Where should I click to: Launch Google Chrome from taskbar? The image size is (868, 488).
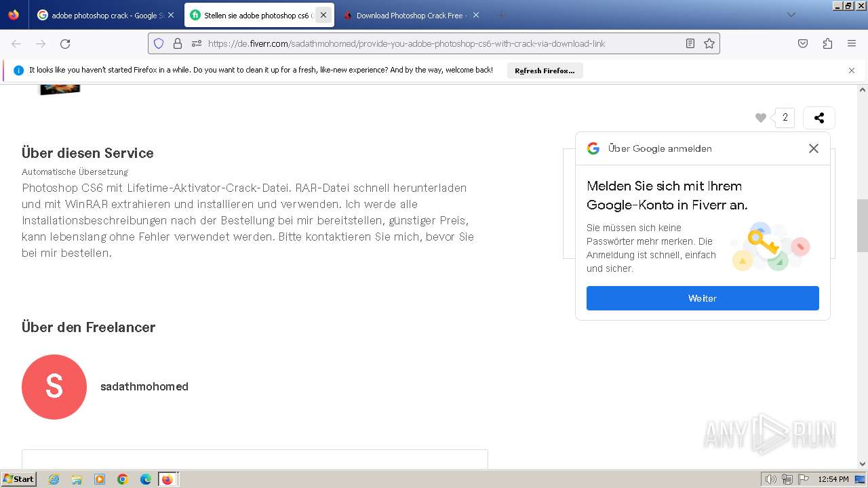[123, 479]
